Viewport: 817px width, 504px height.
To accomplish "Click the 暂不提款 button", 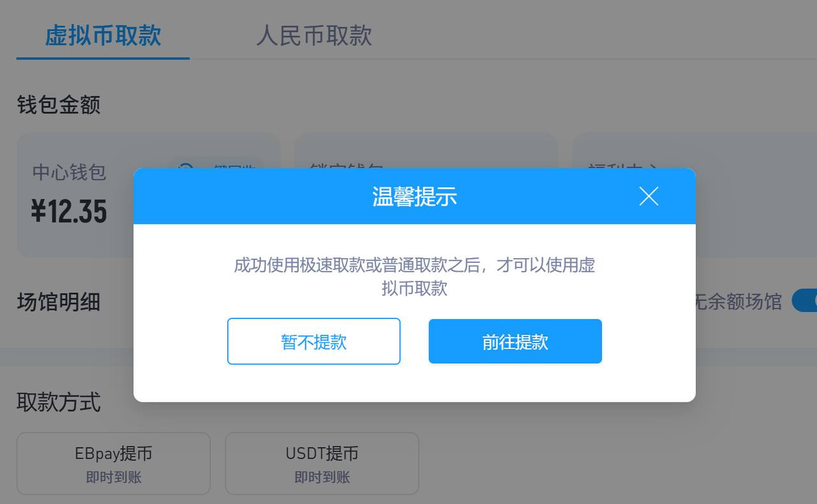I will (313, 341).
